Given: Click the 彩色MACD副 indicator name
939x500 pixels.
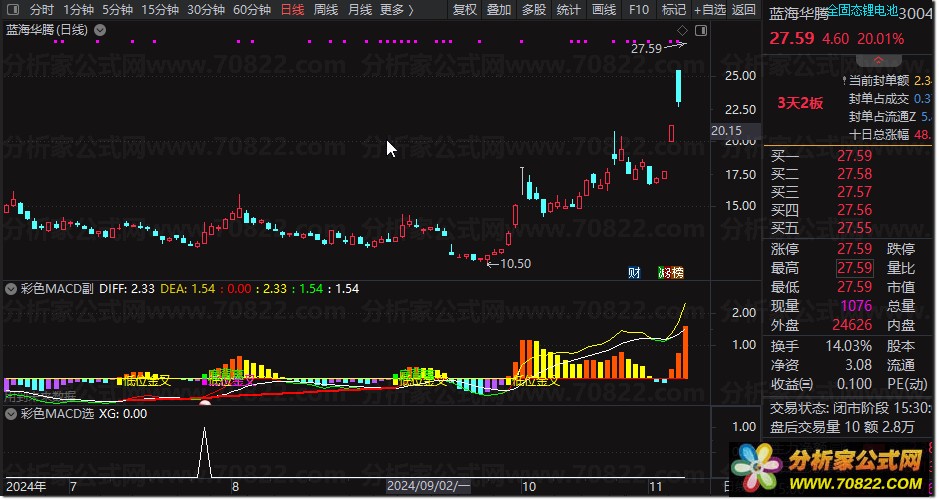Looking at the screenshot, I should coord(57,289).
